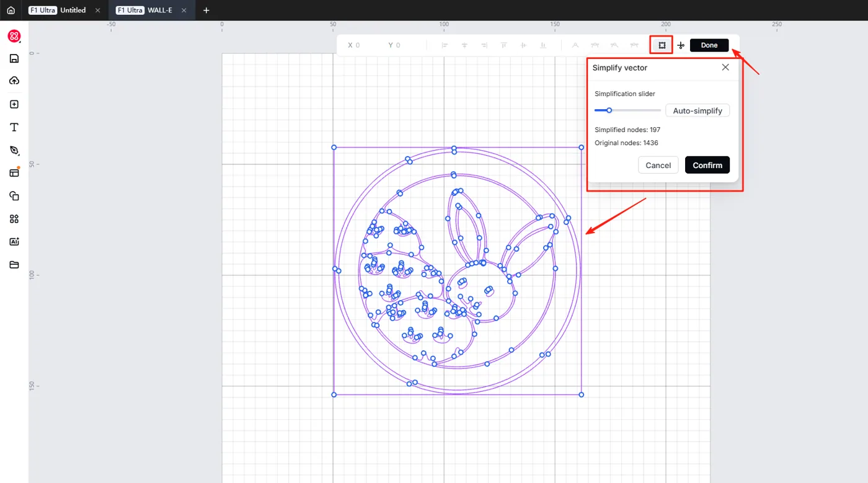
Task: Select the scissors break-node tool
Action: pyautogui.click(x=681, y=45)
